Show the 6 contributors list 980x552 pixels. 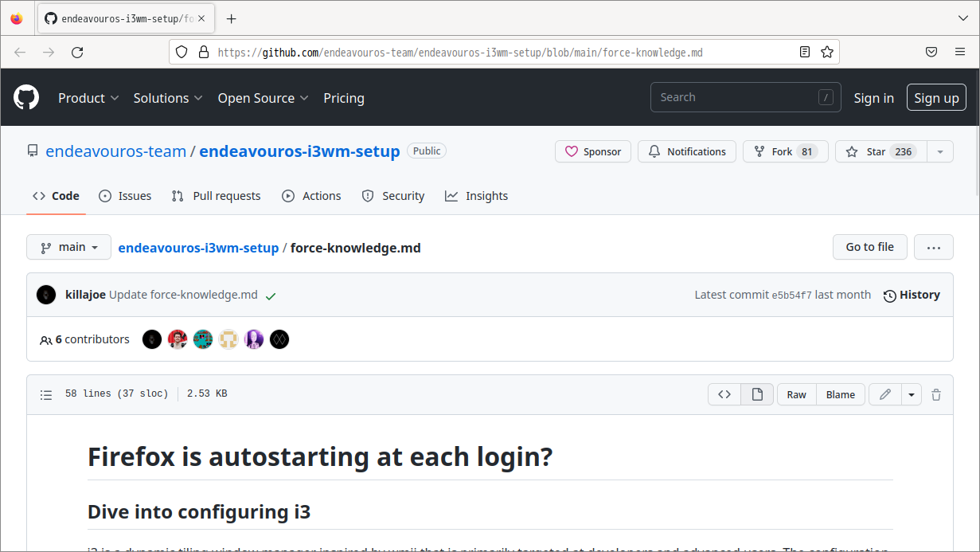(x=84, y=339)
